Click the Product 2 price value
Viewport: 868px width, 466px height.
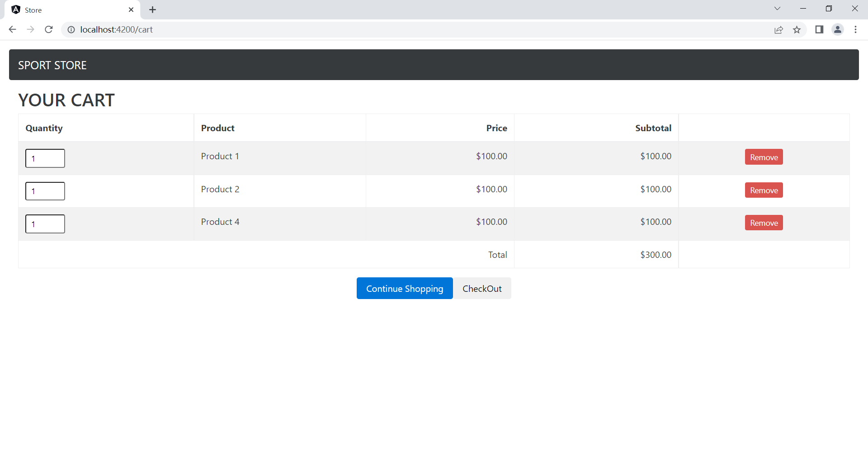pyautogui.click(x=491, y=189)
